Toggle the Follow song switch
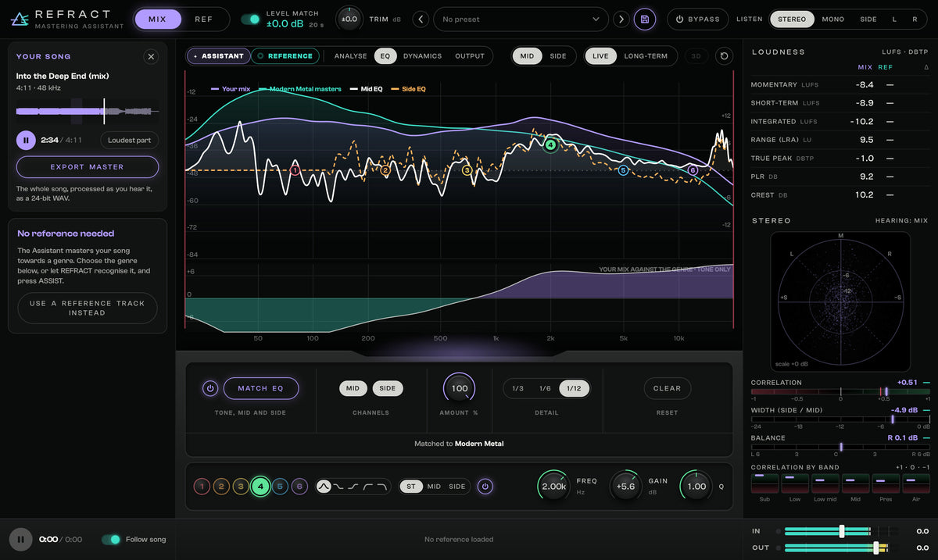Viewport: 938px width, 560px height. pos(112,539)
